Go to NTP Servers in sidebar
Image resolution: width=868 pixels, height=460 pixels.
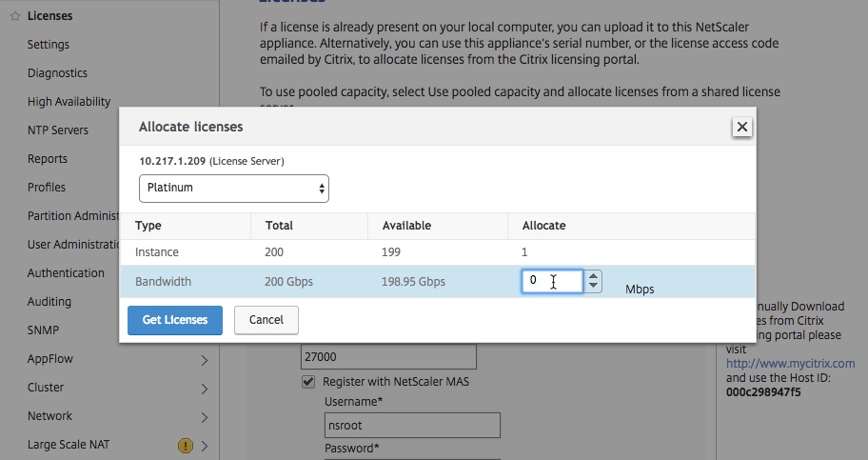point(58,130)
